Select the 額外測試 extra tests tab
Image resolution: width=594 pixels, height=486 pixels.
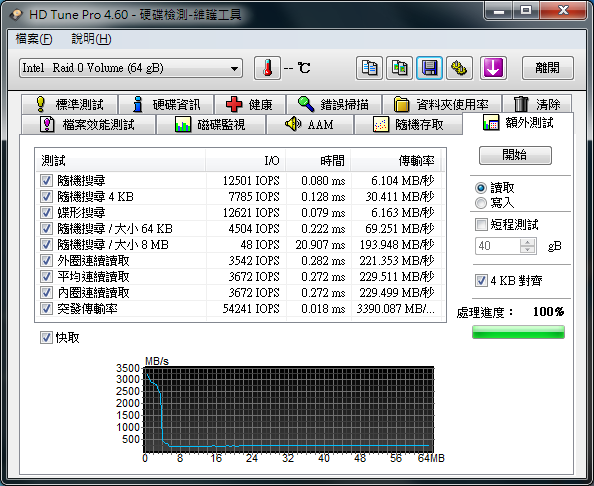coord(518,123)
